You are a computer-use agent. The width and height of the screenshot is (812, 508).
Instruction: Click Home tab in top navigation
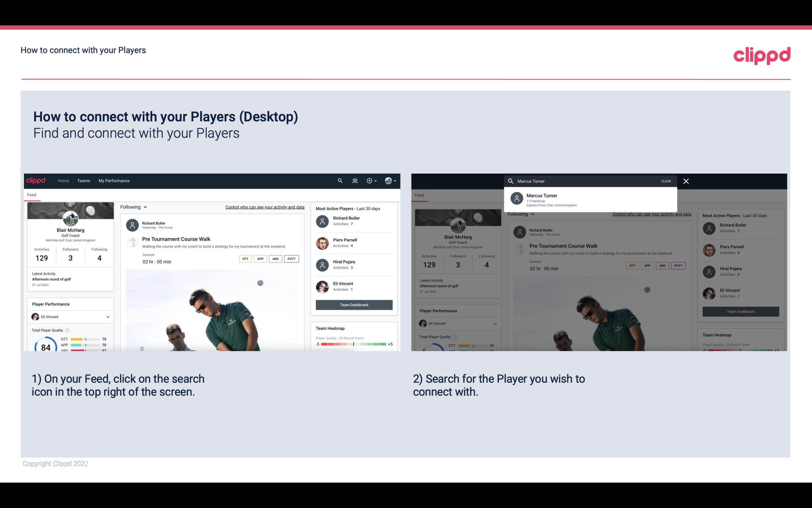pyautogui.click(x=63, y=180)
